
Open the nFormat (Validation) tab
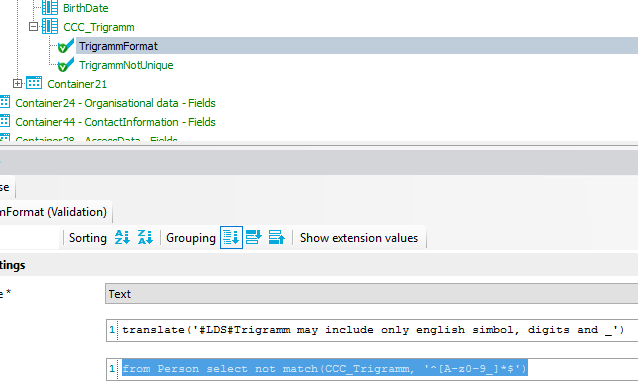click(55, 212)
